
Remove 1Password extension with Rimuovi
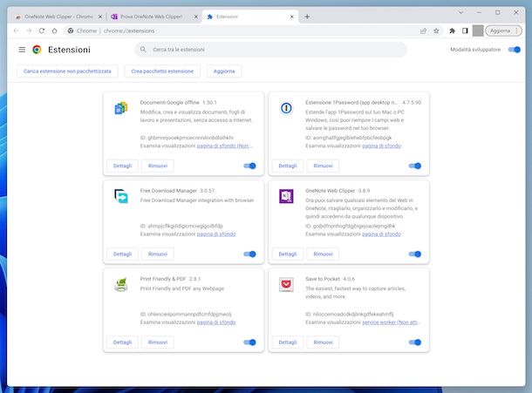pyautogui.click(x=323, y=166)
